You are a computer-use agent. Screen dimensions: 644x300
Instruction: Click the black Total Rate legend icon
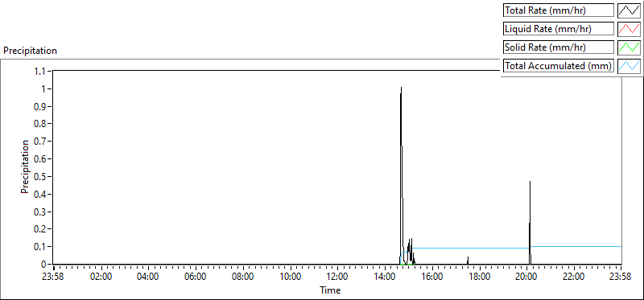[629, 10]
